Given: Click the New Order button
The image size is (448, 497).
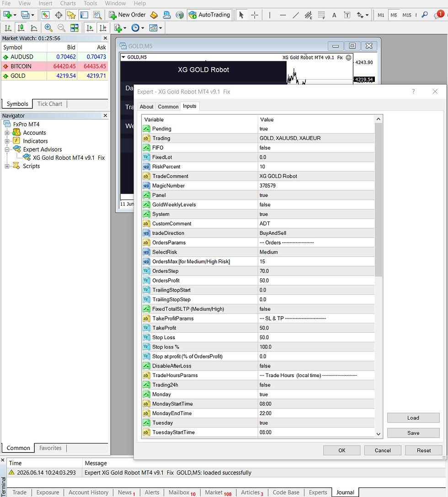Looking at the screenshot, I should (x=127, y=15).
